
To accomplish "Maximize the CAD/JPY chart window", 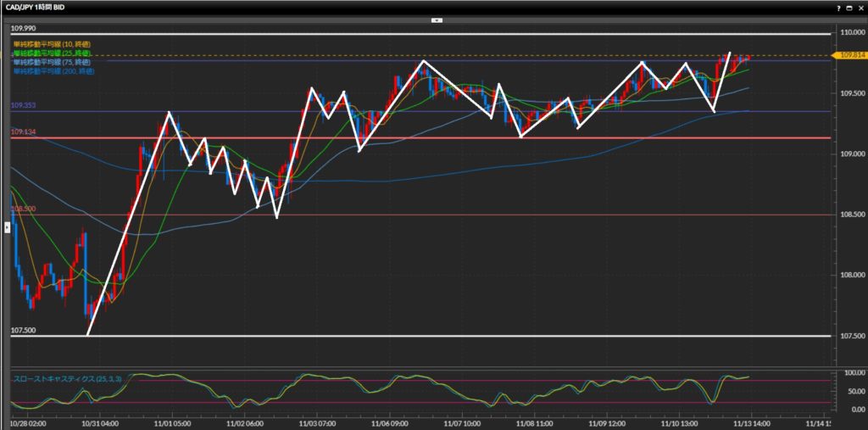I will point(850,7).
